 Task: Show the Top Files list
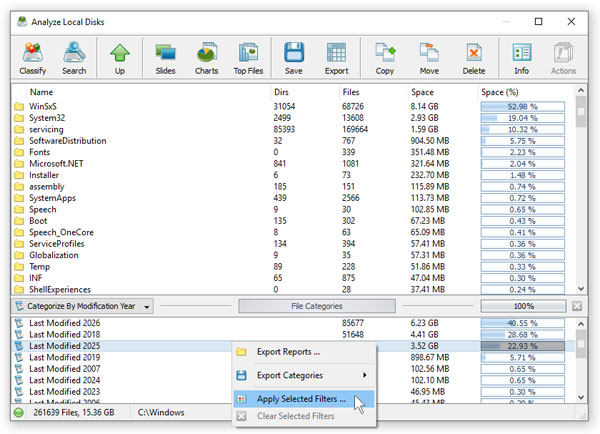(x=248, y=58)
